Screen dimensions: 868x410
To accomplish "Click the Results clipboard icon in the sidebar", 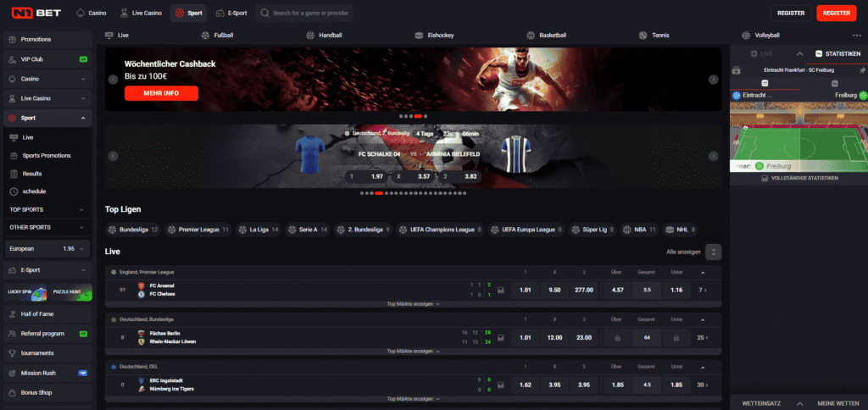I will point(14,174).
